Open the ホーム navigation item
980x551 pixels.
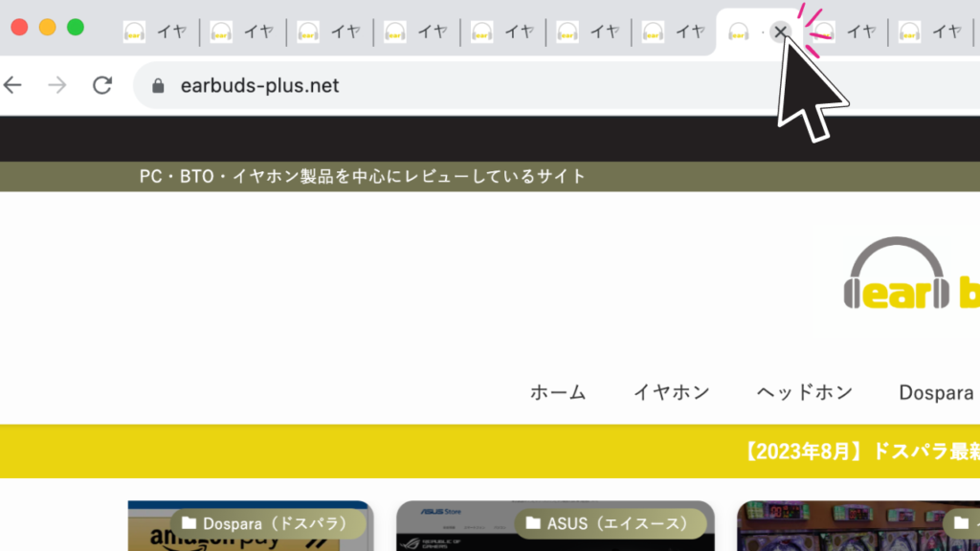[x=558, y=392]
